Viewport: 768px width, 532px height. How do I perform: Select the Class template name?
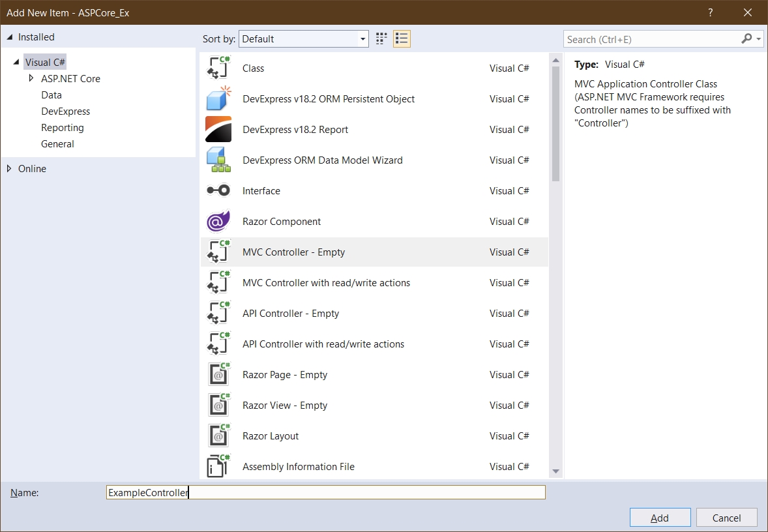[x=253, y=68]
